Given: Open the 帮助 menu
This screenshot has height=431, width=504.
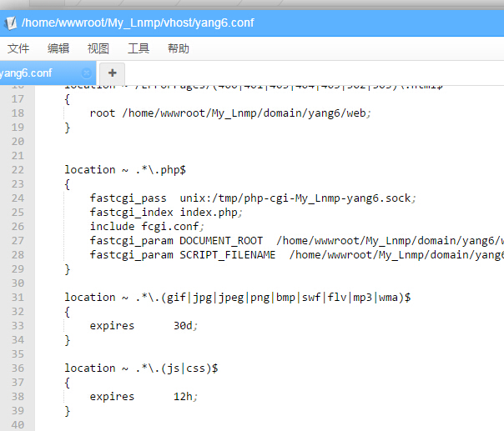Looking at the screenshot, I should [179, 48].
